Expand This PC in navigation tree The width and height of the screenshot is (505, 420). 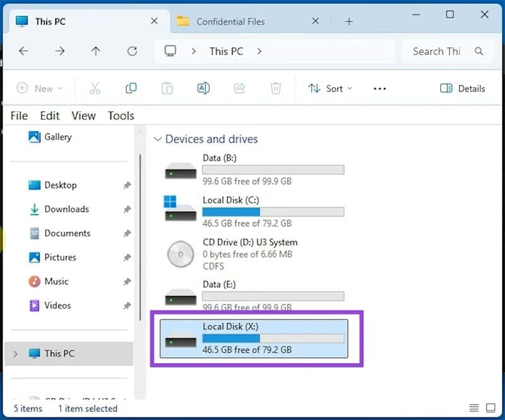[15, 354]
